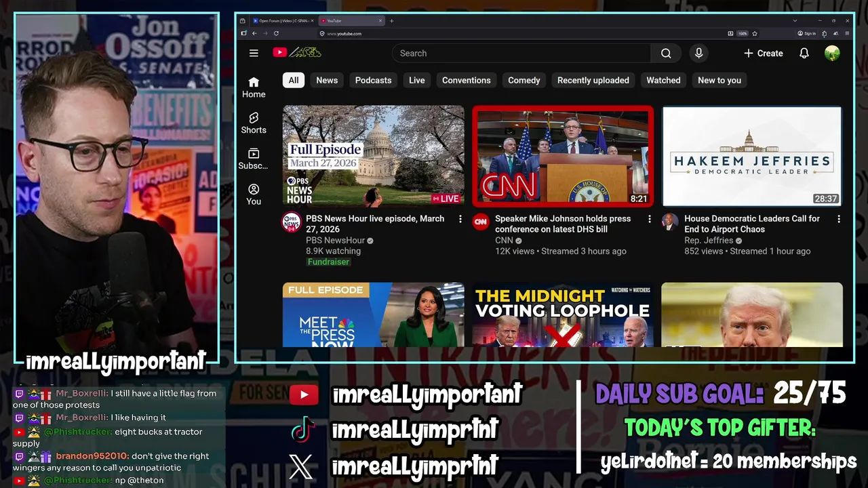Open Shorts in sidebar

tap(254, 123)
